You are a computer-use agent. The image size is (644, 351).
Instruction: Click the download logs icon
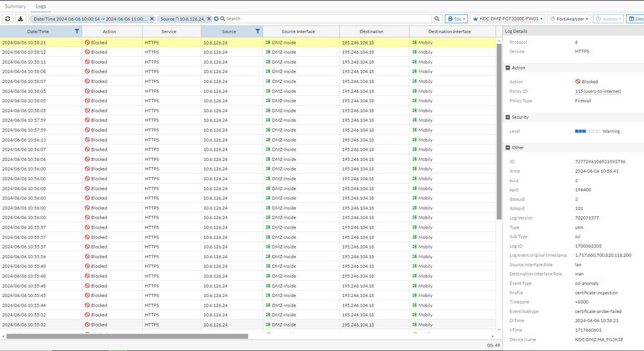(x=20, y=19)
